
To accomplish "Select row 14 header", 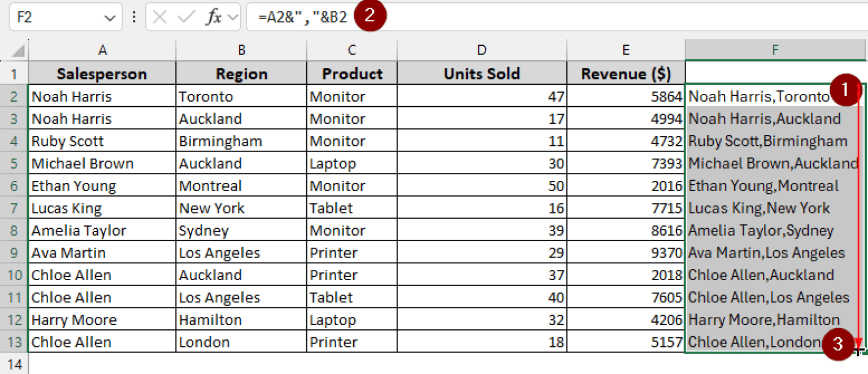I will [x=14, y=363].
